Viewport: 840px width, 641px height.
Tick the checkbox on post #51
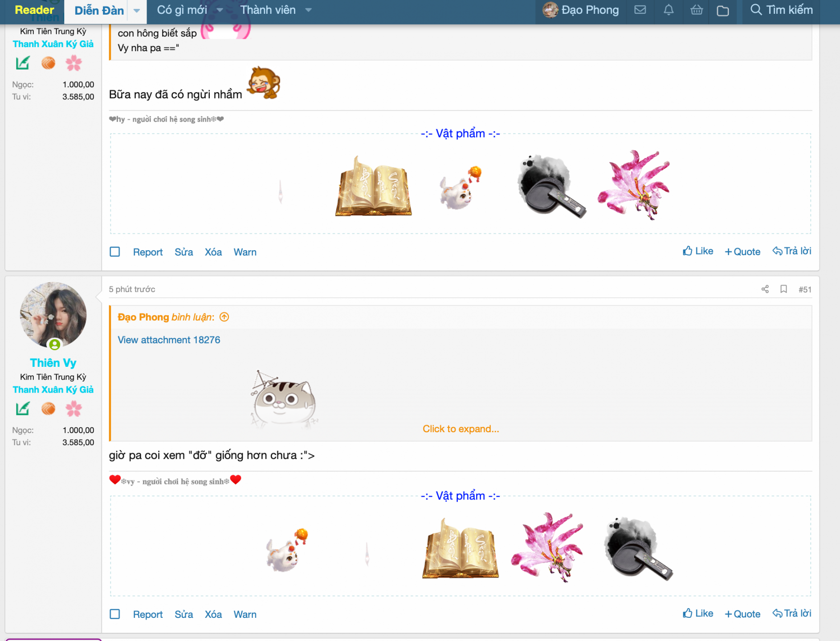pyautogui.click(x=115, y=614)
